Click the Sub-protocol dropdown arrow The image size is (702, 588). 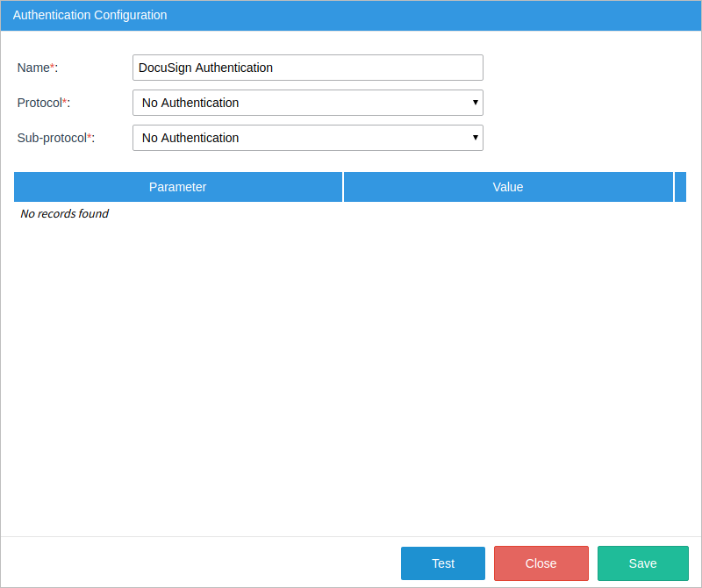tap(475, 138)
